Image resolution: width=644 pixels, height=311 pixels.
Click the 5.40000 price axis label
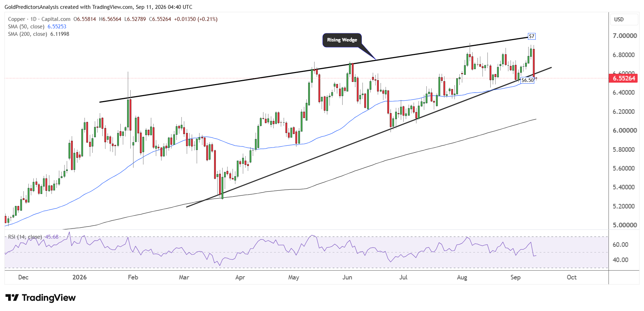tap(624, 187)
